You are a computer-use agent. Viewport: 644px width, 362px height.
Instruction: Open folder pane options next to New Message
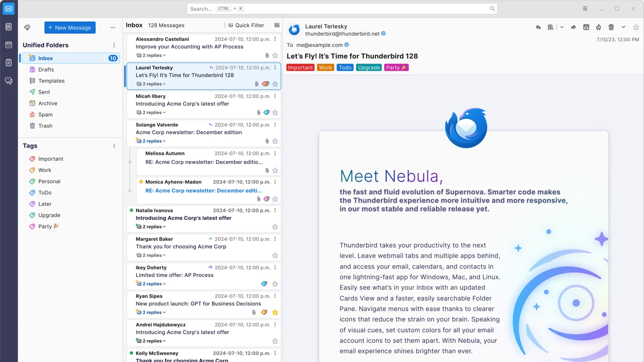(113, 28)
